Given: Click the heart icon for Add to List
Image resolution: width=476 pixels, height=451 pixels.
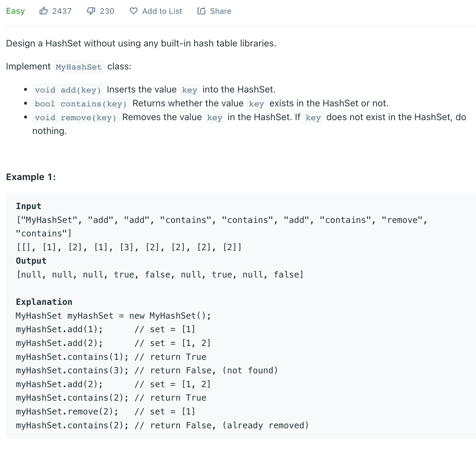Looking at the screenshot, I should pos(133,11).
